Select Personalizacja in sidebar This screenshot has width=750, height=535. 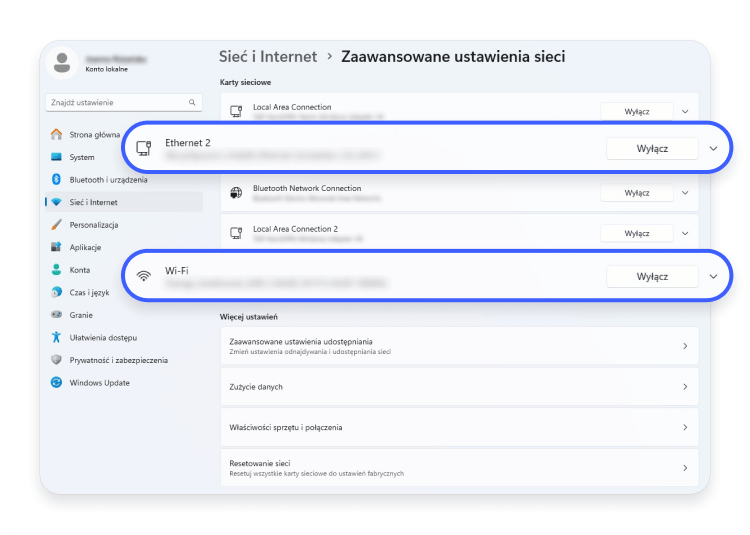[x=94, y=225]
